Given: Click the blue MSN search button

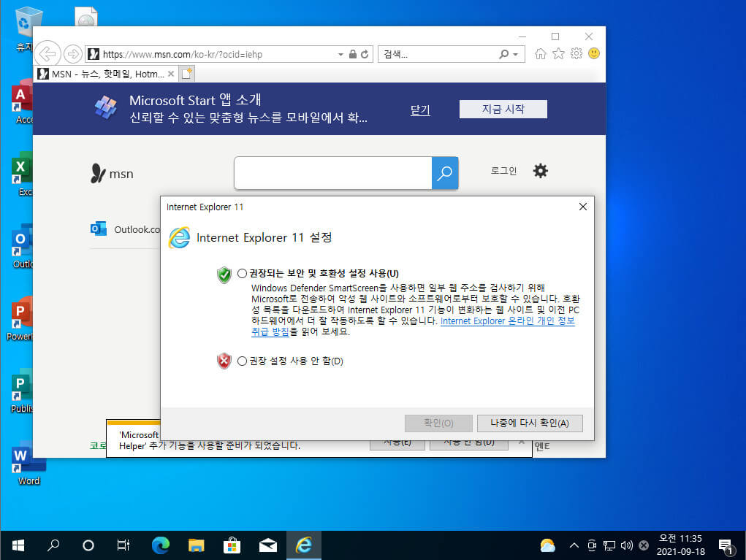Looking at the screenshot, I should (445, 173).
